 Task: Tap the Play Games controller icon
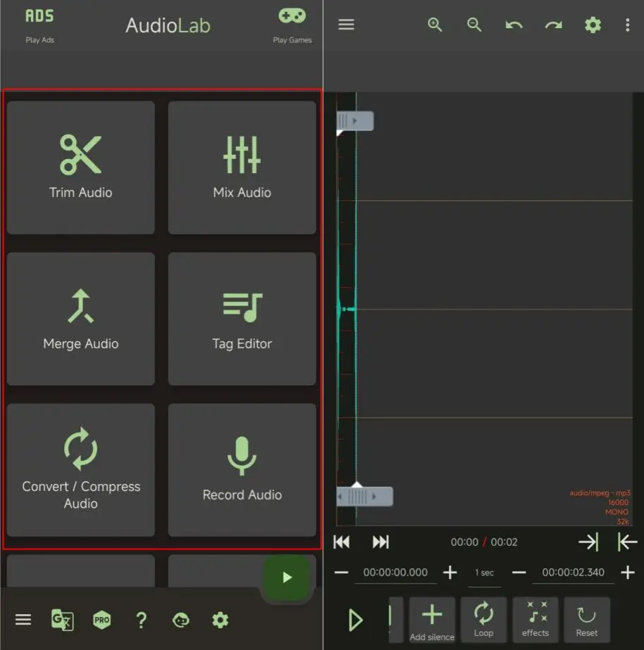pos(292,16)
